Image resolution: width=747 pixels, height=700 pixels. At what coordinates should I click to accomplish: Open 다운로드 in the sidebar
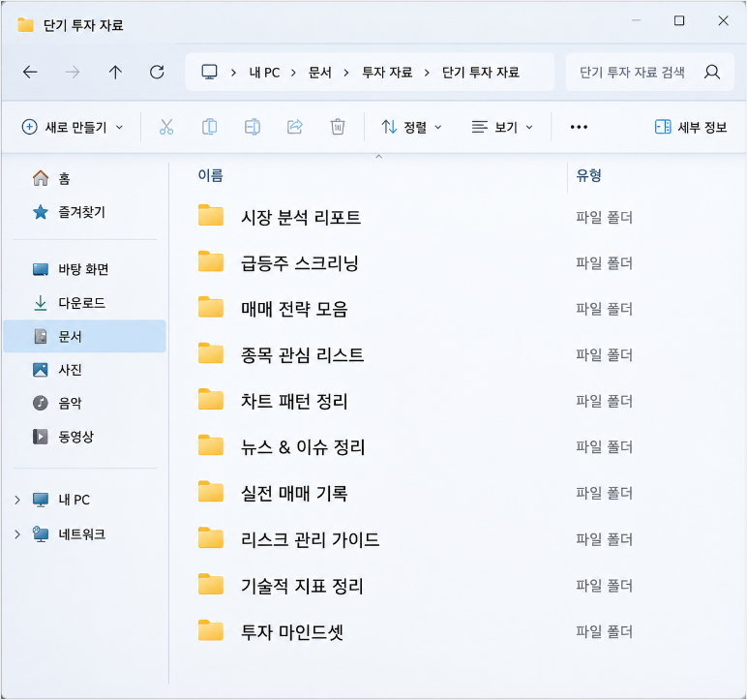point(69,303)
